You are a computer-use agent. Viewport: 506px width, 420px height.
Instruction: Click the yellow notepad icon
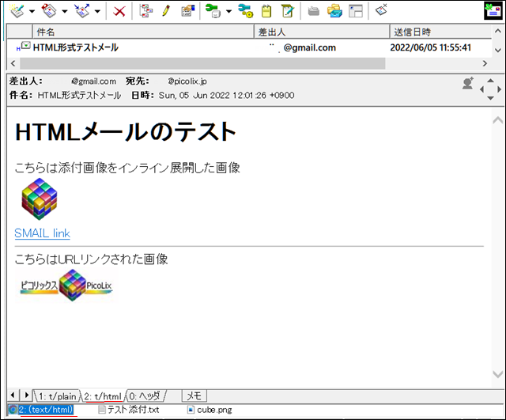pyautogui.click(x=266, y=11)
